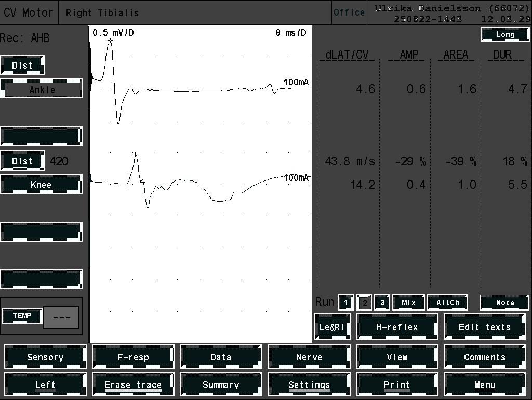This screenshot has width=532, height=400.
Task: Open the Summary screen
Action: click(x=221, y=384)
